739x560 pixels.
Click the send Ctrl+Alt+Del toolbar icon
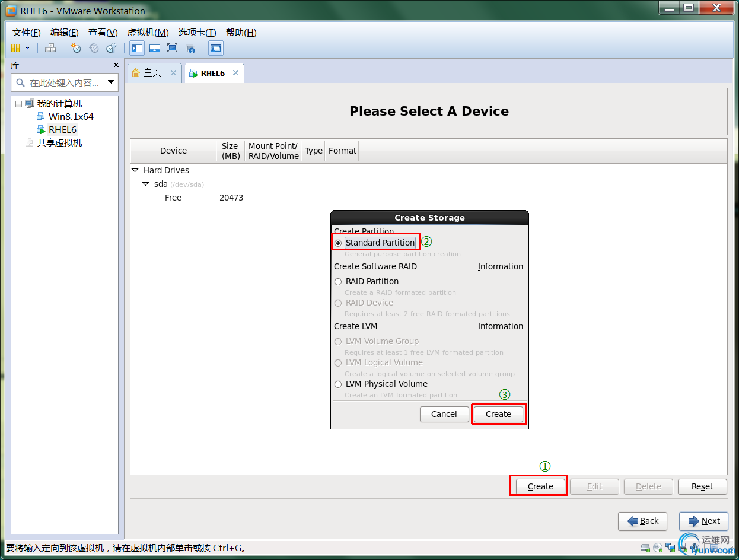[x=50, y=48]
